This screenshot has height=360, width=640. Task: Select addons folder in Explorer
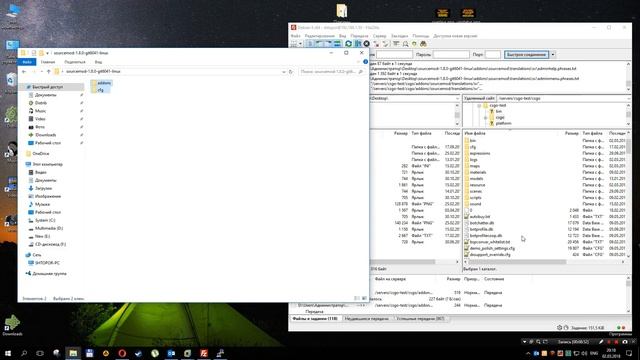tap(101, 83)
